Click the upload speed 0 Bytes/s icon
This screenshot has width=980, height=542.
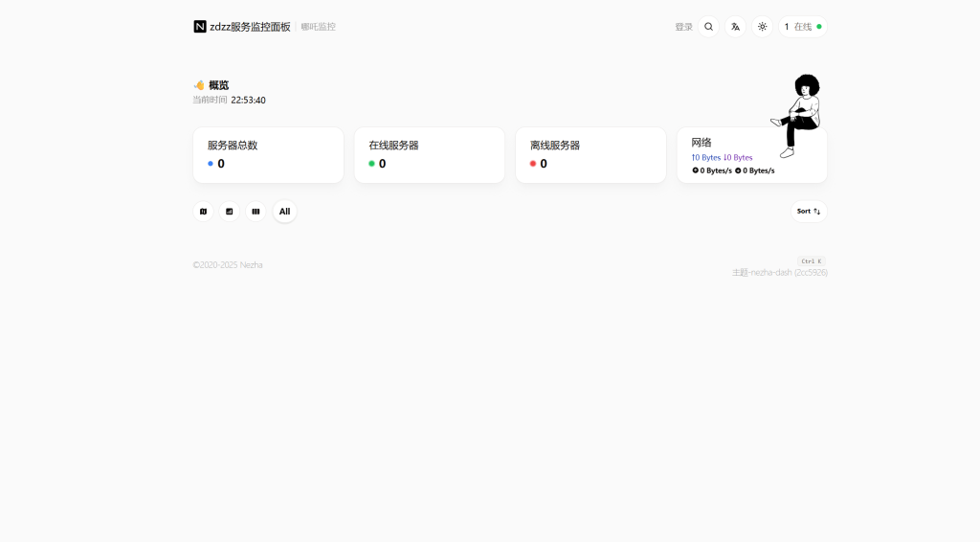(x=695, y=170)
